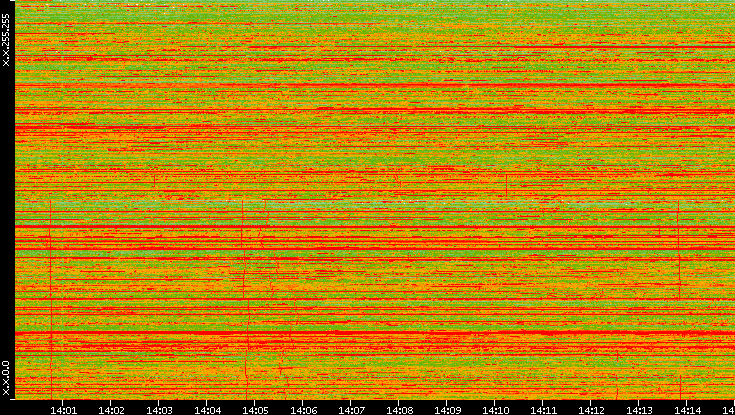The image size is (735, 415).
Task: Click the x.x.255.255 address axis label
Action: click(x=6, y=40)
